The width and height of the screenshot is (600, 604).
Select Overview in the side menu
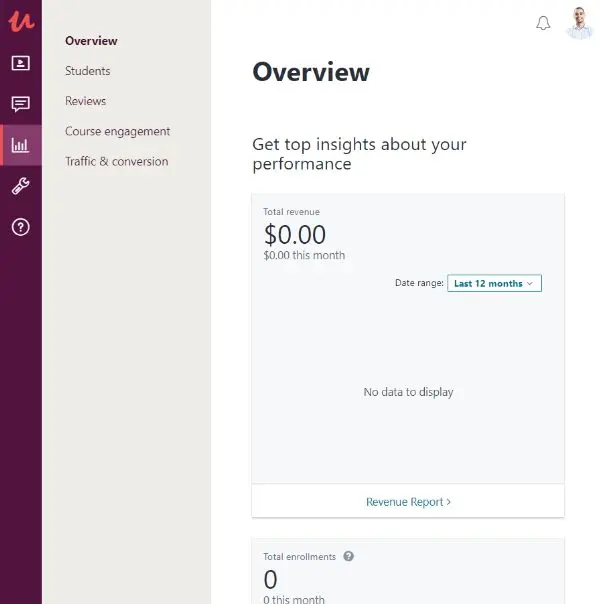[91, 41]
